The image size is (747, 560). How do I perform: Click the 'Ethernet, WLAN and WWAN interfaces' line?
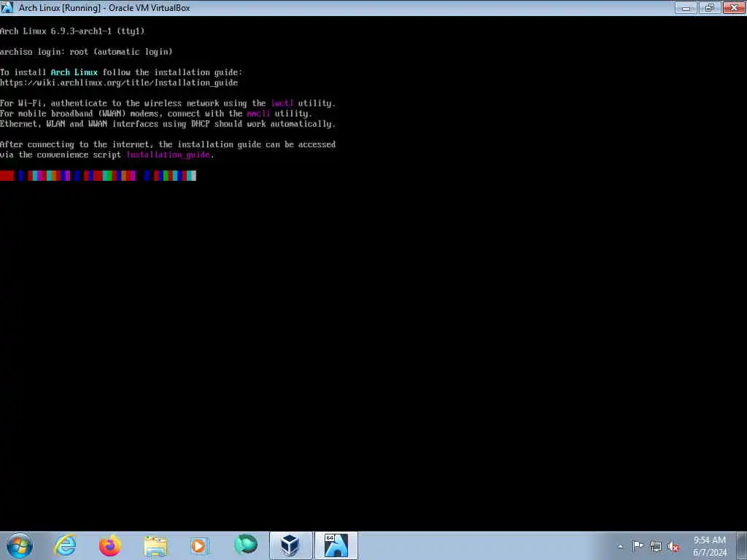168,124
